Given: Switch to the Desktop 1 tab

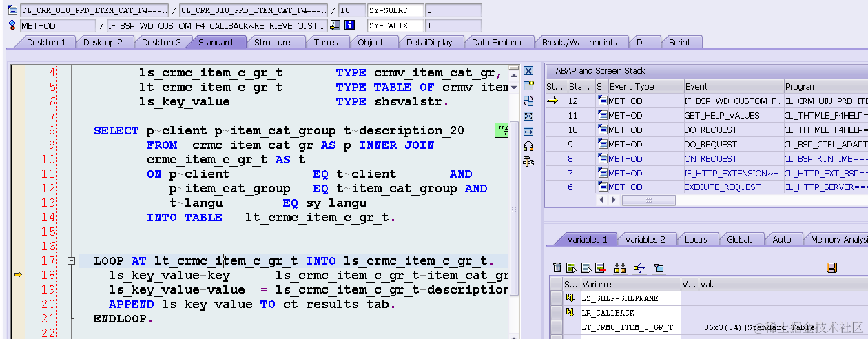Looking at the screenshot, I should 46,42.
